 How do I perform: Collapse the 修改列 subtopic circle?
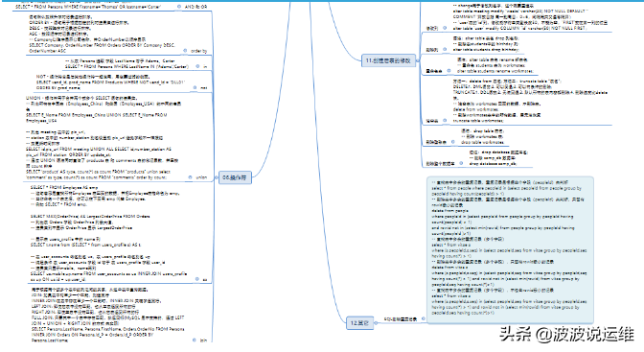click(445, 28)
